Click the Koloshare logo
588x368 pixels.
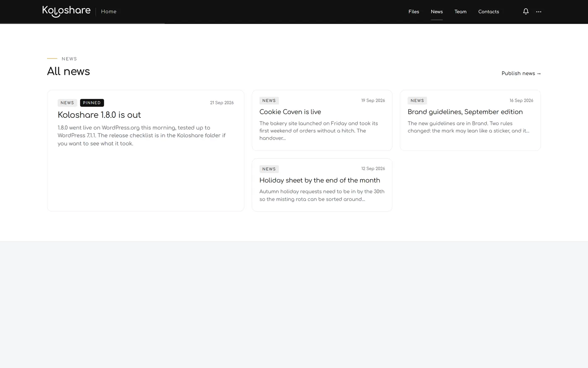(x=66, y=11)
